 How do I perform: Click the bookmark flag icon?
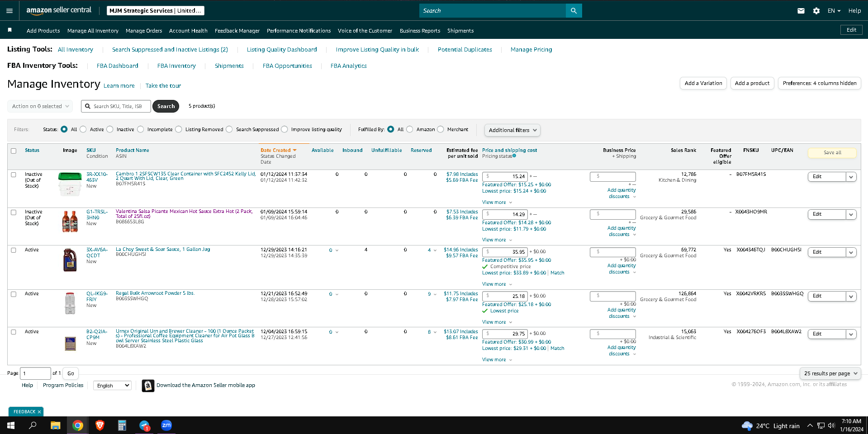point(9,30)
